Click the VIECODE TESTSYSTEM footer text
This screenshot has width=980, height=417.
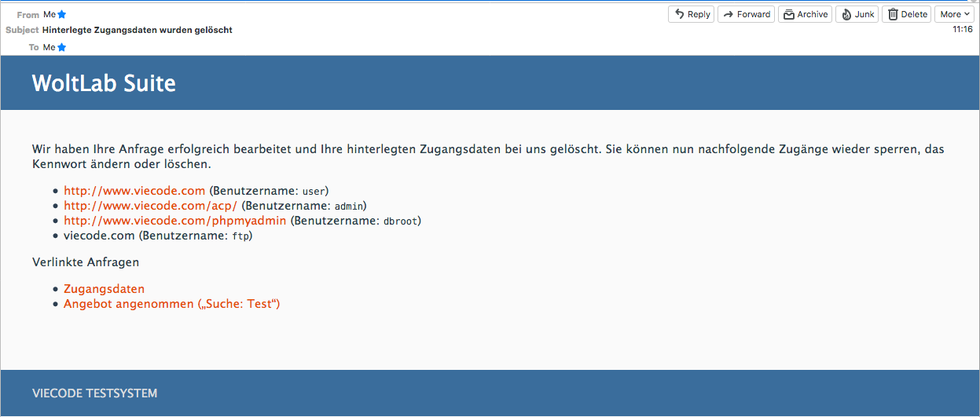pyautogui.click(x=94, y=393)
